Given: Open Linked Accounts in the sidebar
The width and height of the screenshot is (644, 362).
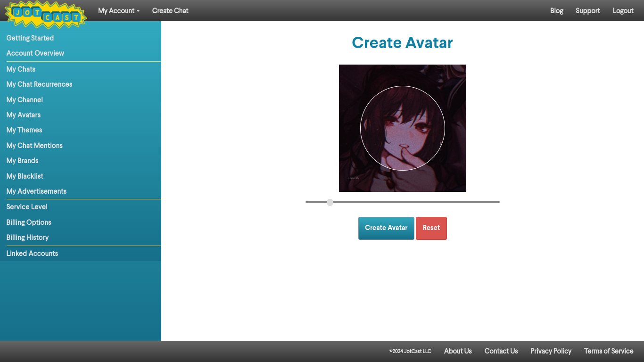Looking at the screenshot, I should tap(32, 253).
